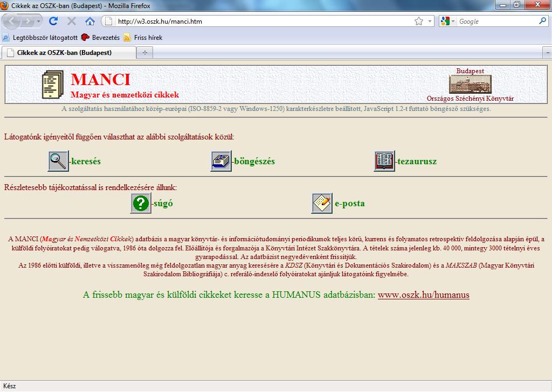Open the súgó question mark icon
This screenshot has height=392, width=552.
click(141, 203)
